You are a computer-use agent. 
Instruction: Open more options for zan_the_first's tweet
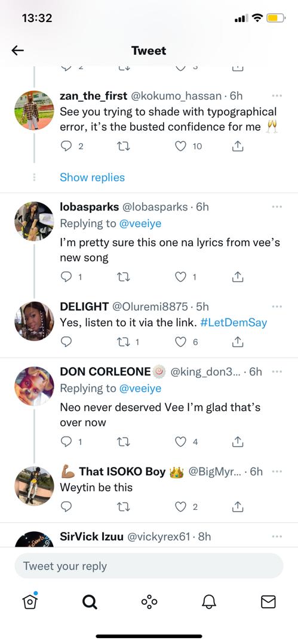(277, 95)
